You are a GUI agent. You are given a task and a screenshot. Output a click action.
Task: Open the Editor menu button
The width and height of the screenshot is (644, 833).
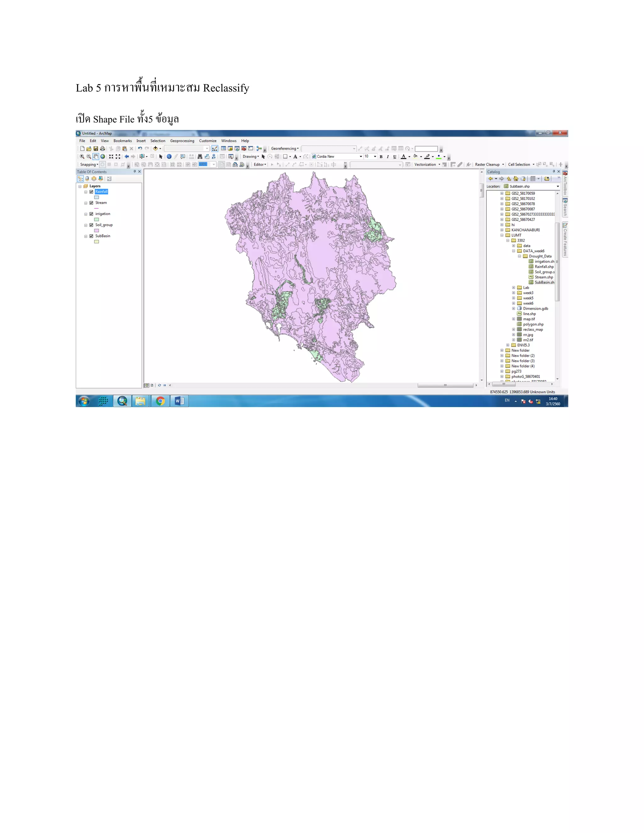coord(260,164)
